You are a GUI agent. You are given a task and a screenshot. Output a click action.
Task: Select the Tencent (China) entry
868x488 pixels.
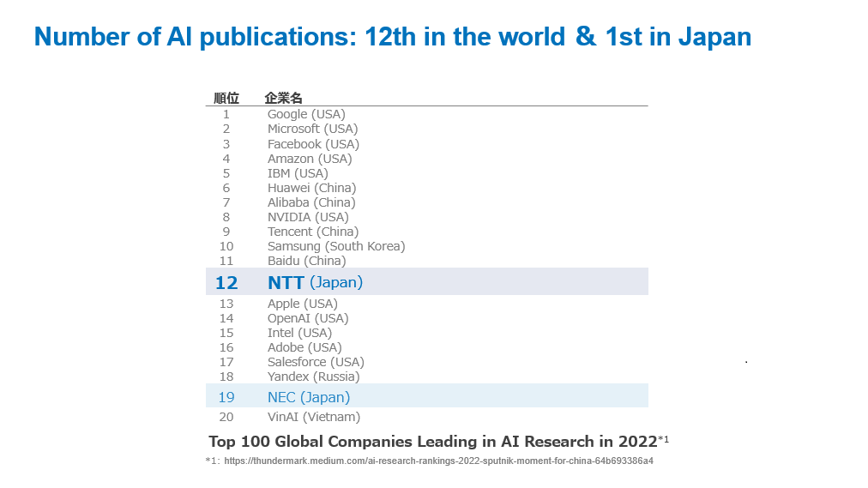(x=313, y=232)
